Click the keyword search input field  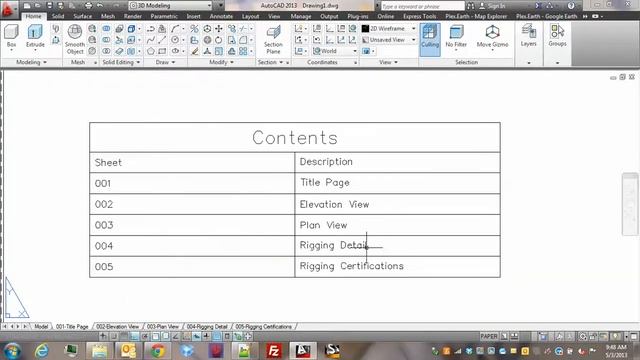coord(422,6)
